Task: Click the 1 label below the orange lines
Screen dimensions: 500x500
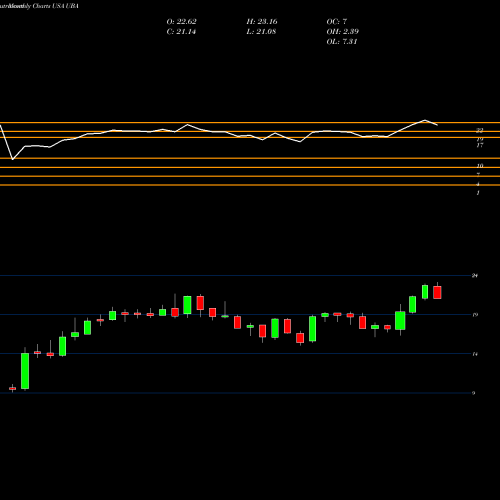Action: (478, 193)
